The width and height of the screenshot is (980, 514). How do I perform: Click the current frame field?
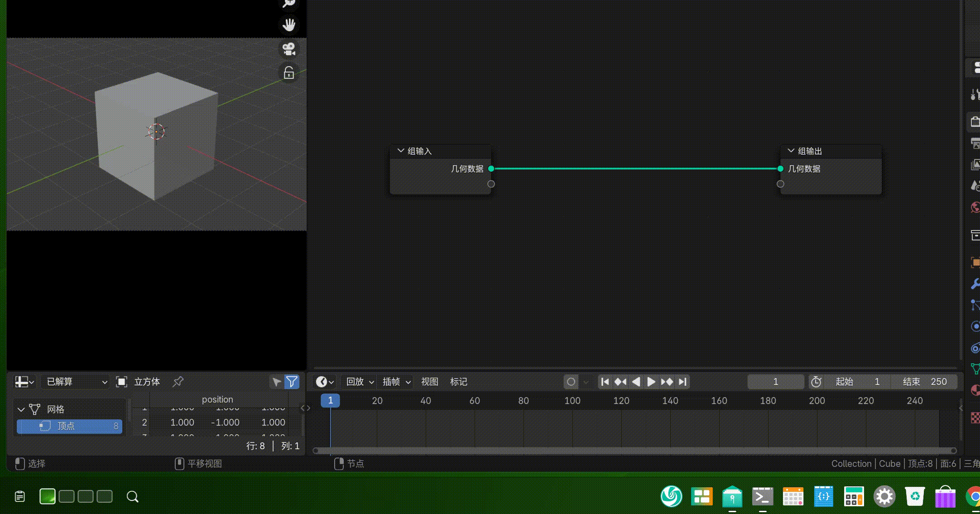[x=776, y=382]
